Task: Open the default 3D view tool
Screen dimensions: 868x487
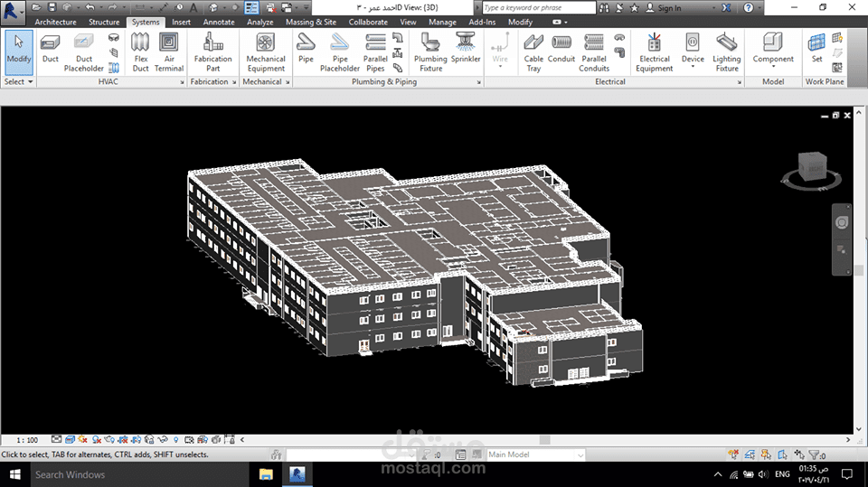Action: (x=213, y=7)
